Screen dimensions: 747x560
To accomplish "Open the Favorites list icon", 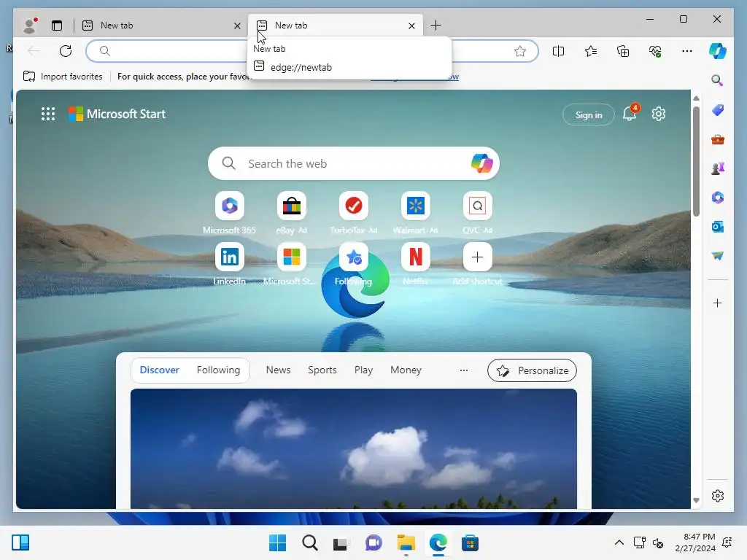I will (x=591, y=51).
